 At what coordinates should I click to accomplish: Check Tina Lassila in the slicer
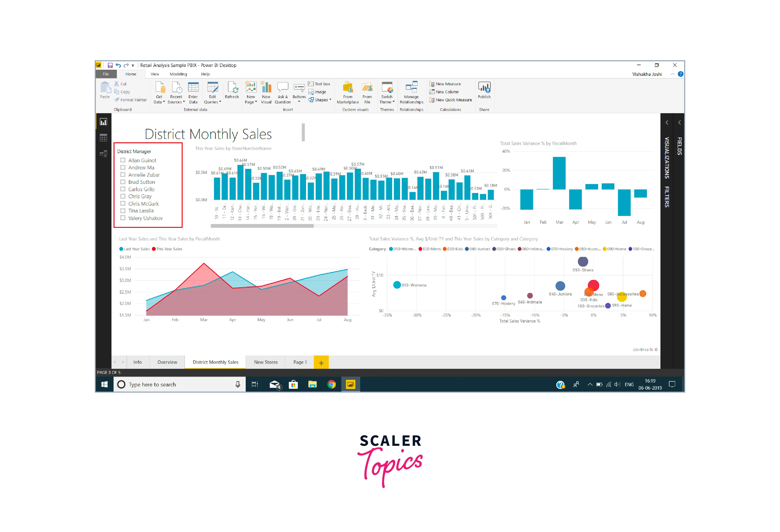click(123, 211)
